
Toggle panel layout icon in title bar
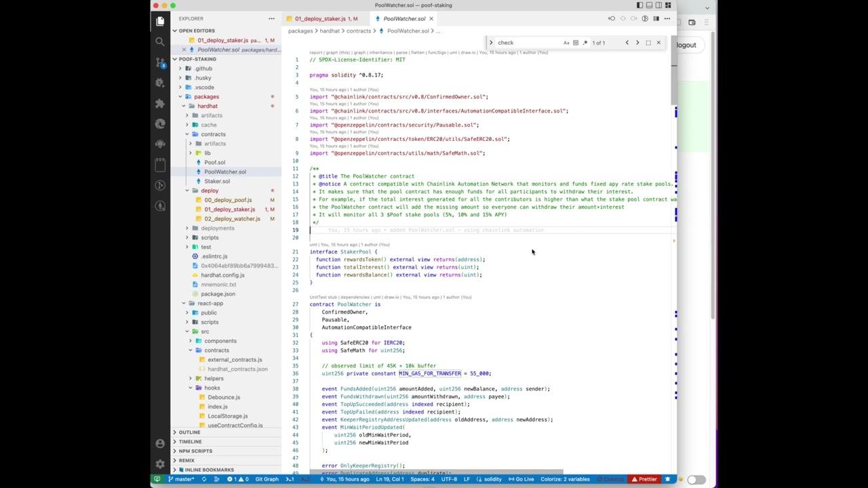(649, 5)
